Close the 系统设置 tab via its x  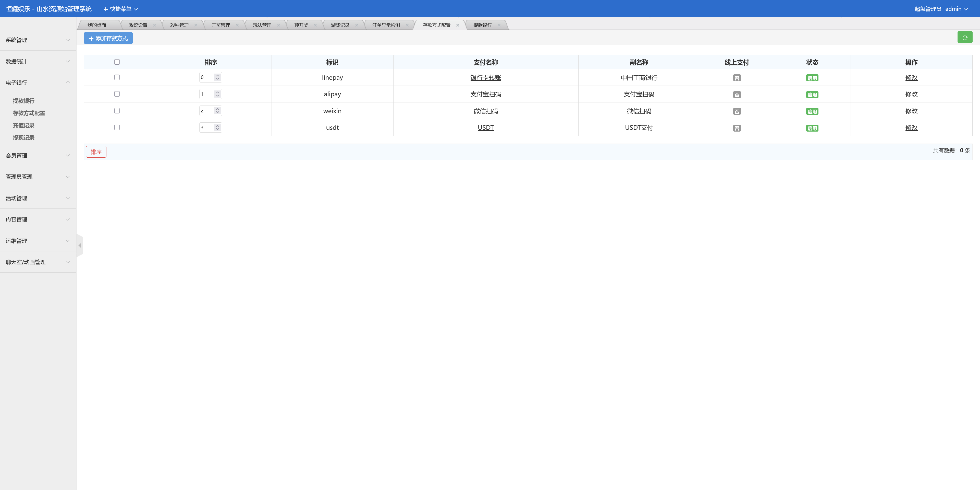[154, 25]
